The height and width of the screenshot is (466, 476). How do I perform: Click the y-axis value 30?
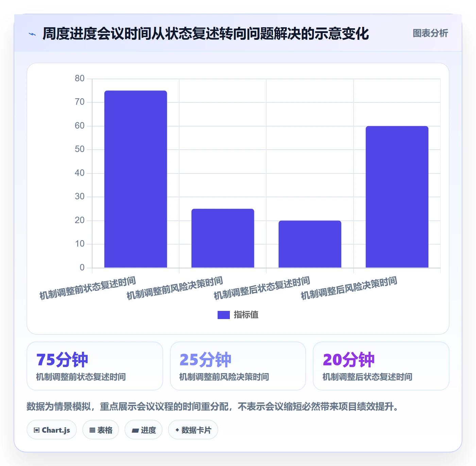click(80, 197)
